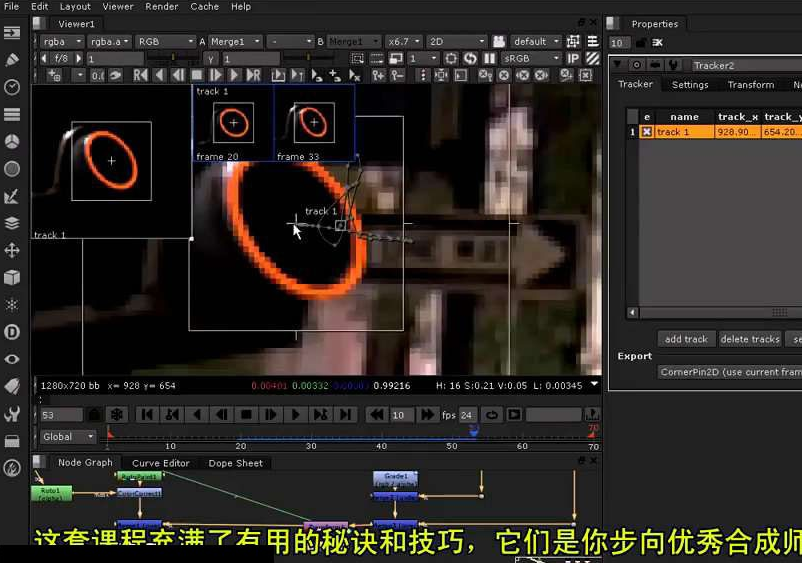802x563 pixels.
Task: Open the Time nodes clock icon
Action: [12, 87]
